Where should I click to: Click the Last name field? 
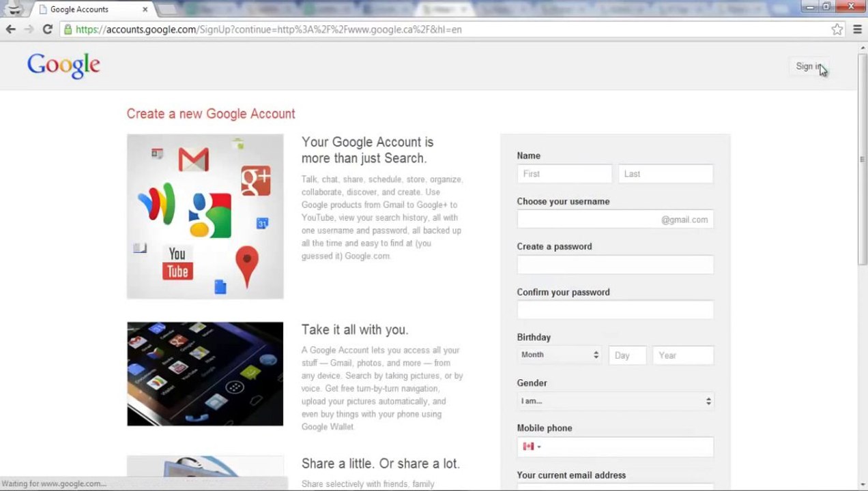pyautogui.click(x=665, y=174)
